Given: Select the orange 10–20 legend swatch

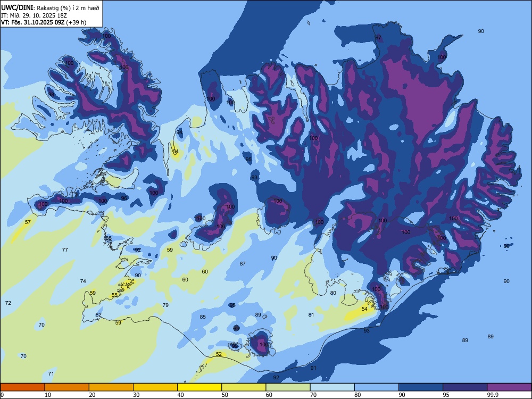Looking at the screenshot, I should pos(67,387).
